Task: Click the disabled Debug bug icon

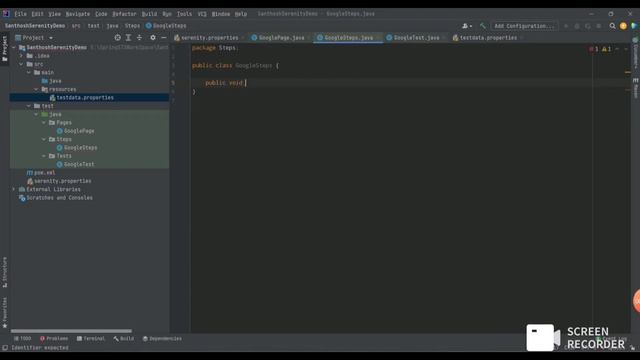Action: click(577, 26)
